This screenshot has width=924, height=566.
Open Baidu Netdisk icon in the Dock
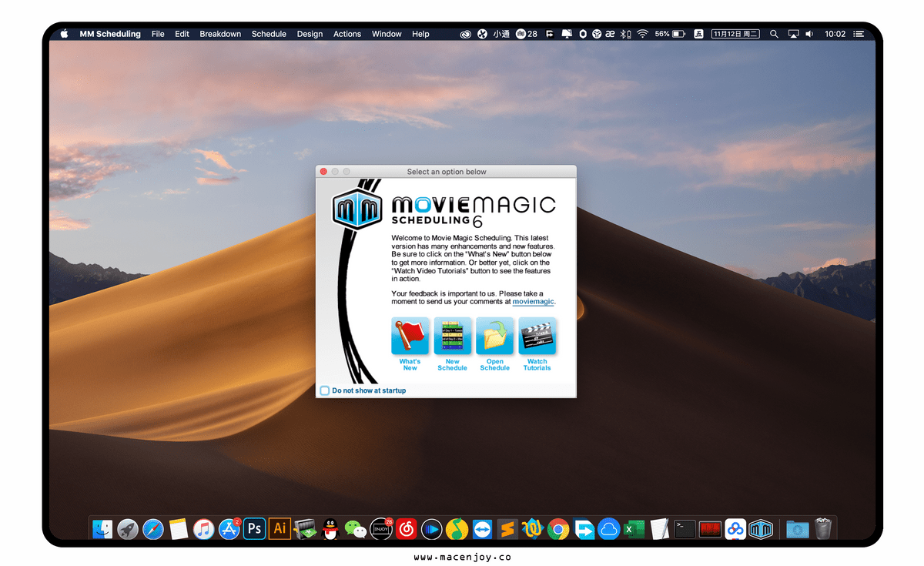click(735, 528)
